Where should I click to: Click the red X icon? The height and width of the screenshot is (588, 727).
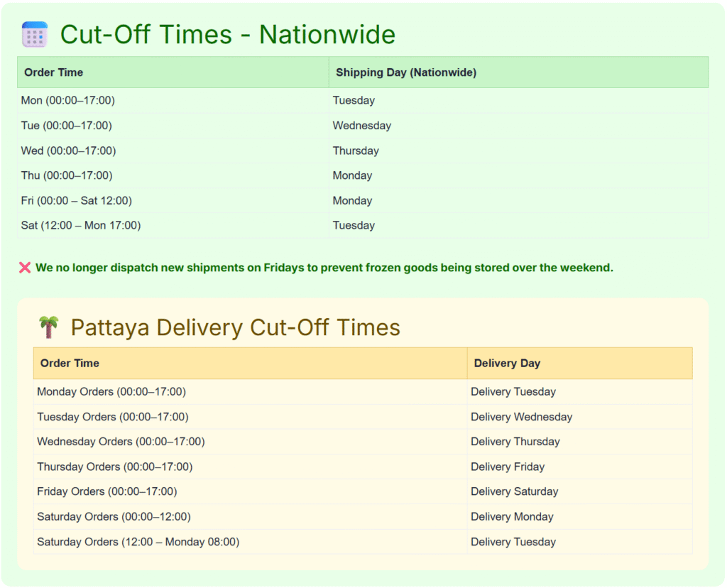point(25,268)
